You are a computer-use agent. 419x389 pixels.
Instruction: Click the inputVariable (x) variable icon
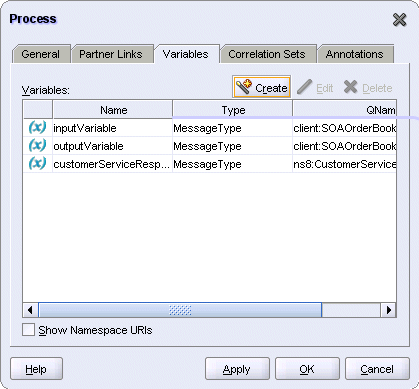pos(37,128)
